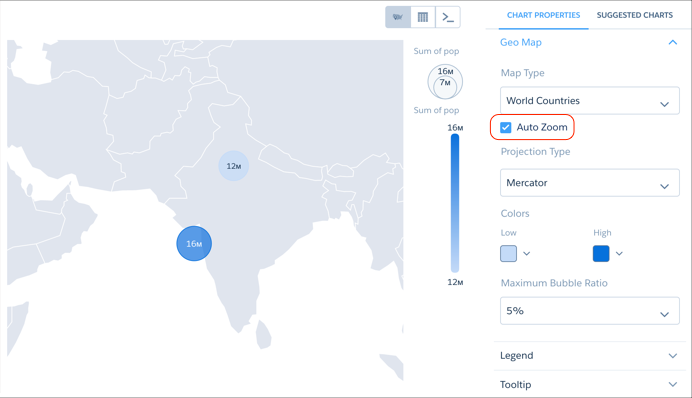
Task: Click the bubble size legend circle
Action: click(x=445, y=82)
